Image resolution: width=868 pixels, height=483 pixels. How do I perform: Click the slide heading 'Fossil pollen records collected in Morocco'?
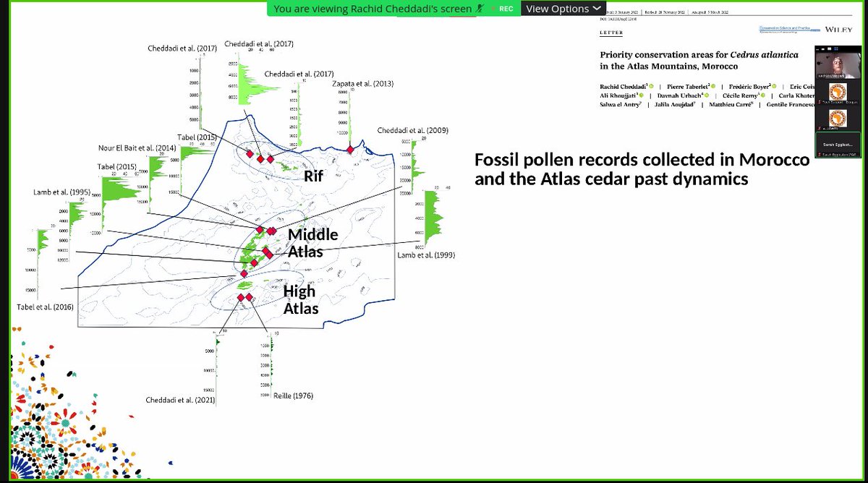[x=642, y=161]
